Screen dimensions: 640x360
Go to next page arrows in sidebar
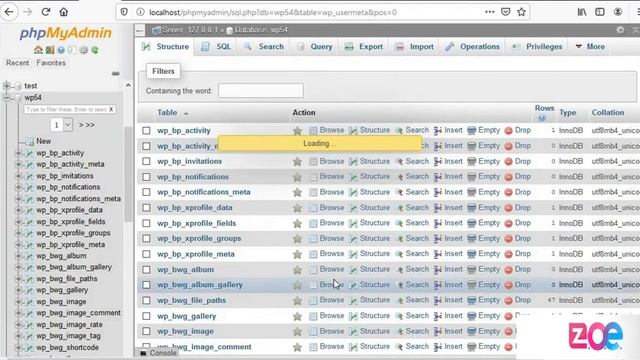(87, 125)
